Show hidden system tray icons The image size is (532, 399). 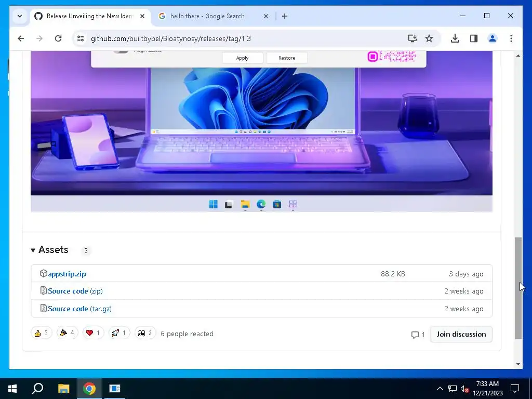coord(440,389)
